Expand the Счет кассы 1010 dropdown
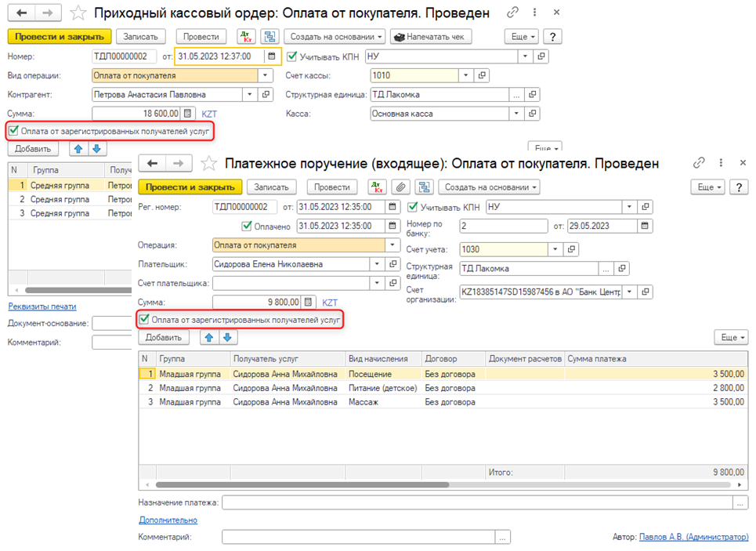 (466, 75)
